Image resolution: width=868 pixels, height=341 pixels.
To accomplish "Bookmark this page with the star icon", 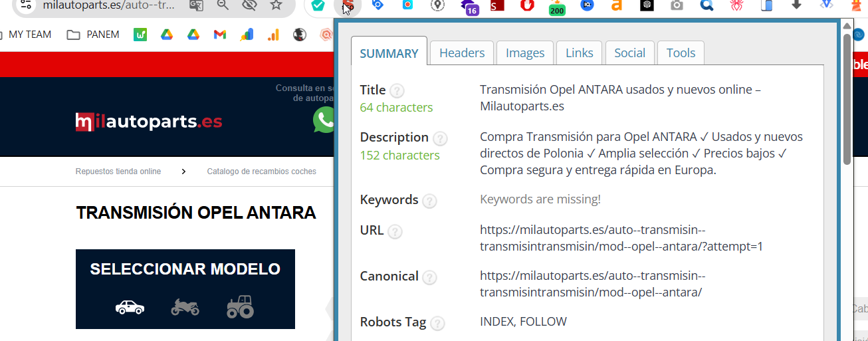I will click(x=276, y=5).
